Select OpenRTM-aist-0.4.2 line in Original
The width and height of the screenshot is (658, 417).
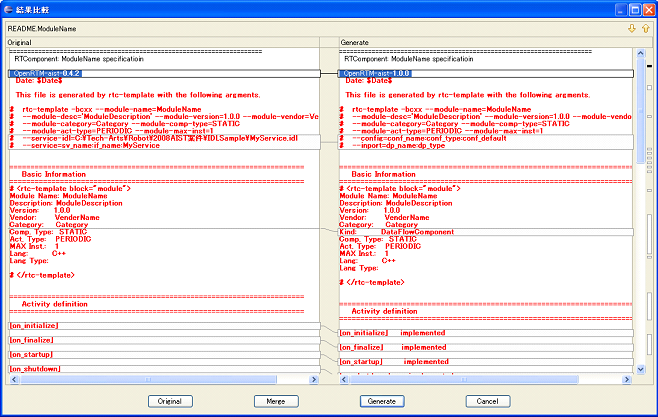[x=164, y=73]
